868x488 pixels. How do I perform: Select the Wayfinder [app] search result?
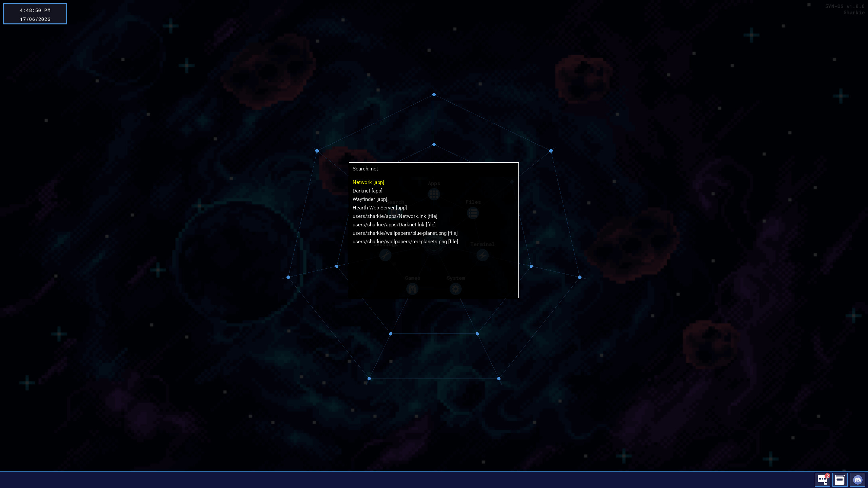tap(370, 199)
